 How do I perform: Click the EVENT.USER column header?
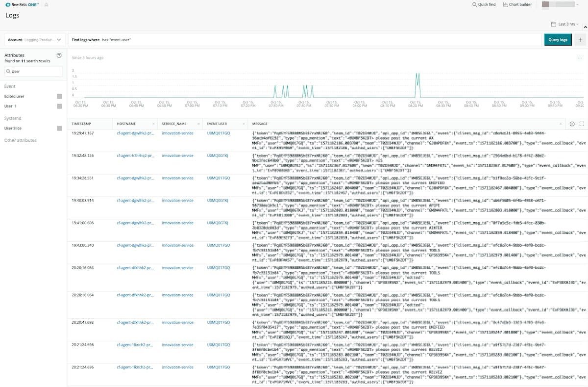click(217, 124)
